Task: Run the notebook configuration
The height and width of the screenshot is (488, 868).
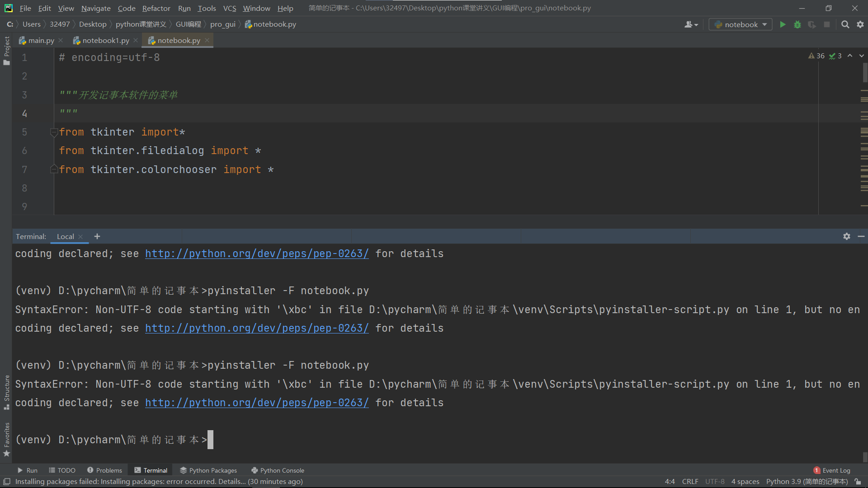Action: pos(783,24)
